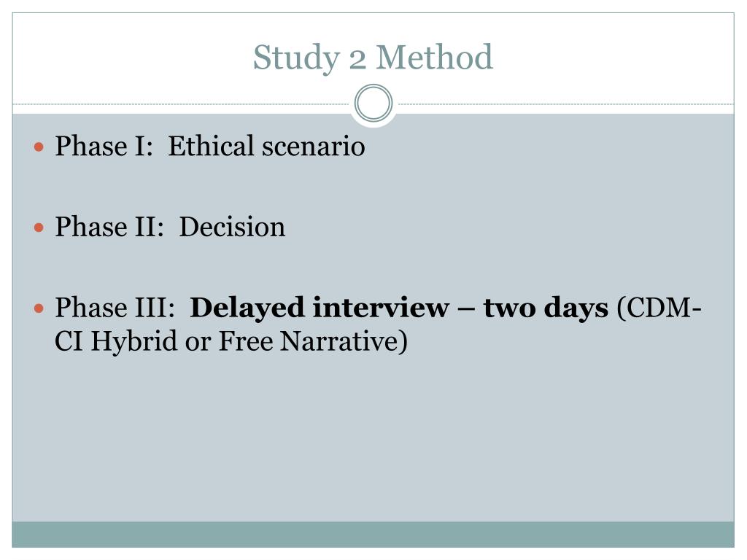This screenshot has height=560, width=747.
Task: Click the word "Method" in the title
Action: click(x=435, y=57)
